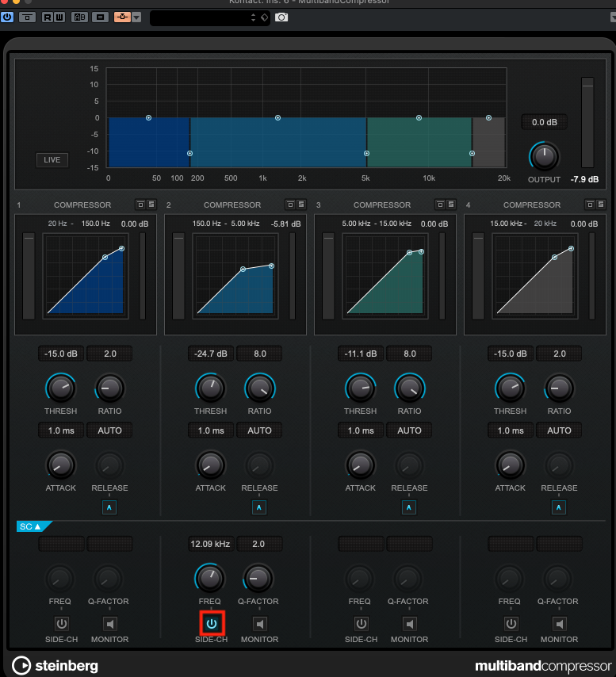Screen dimensions: 616x677
Task: Activate band 4 SIDE-CH power button
Action: (511, 624)
